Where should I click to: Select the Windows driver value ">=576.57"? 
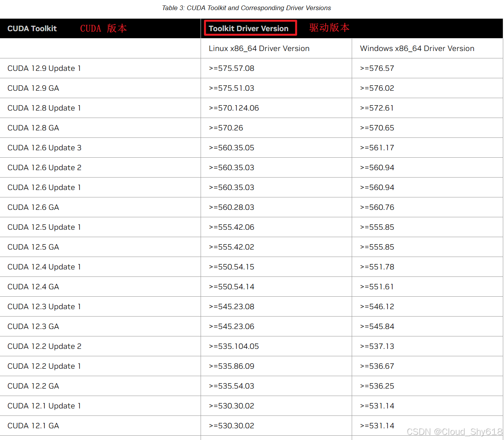point(377,68)
